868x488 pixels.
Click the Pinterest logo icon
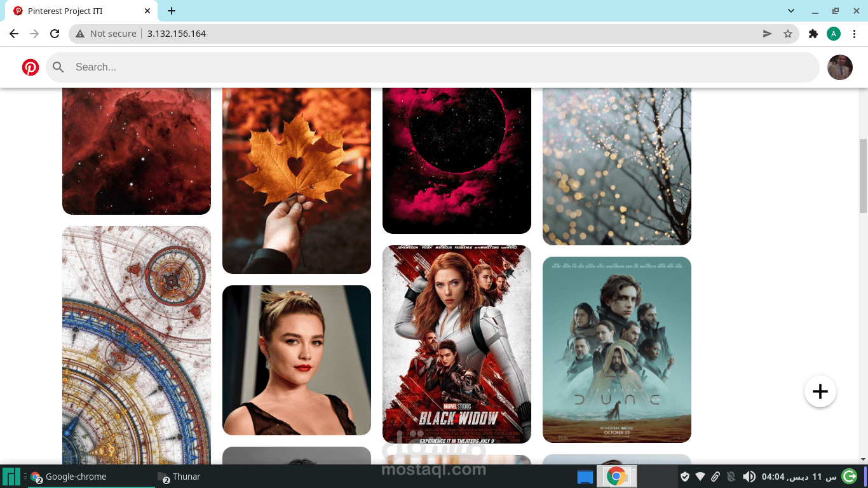(x=30, y=67)
